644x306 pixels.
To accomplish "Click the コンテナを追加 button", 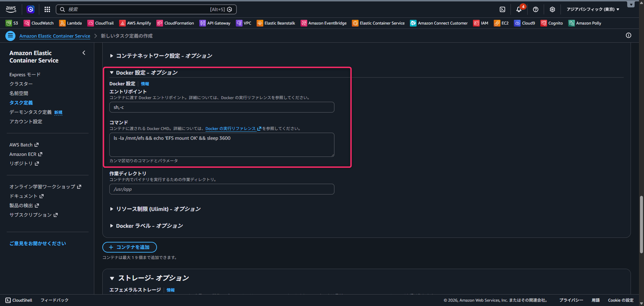I will (x=129, y=247).
